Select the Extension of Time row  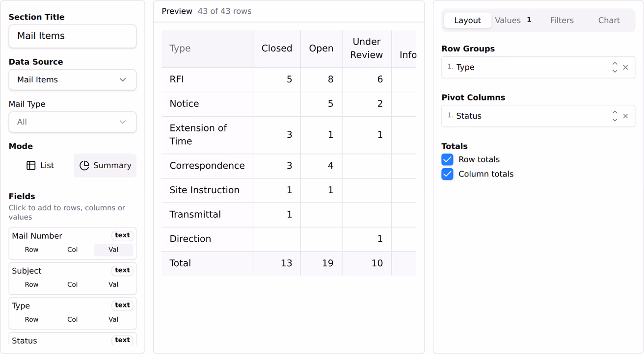289,135
